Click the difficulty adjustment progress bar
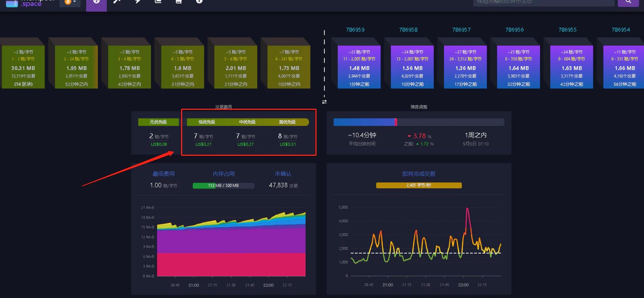Screen dimensions: 644x298 pos(419,122)
